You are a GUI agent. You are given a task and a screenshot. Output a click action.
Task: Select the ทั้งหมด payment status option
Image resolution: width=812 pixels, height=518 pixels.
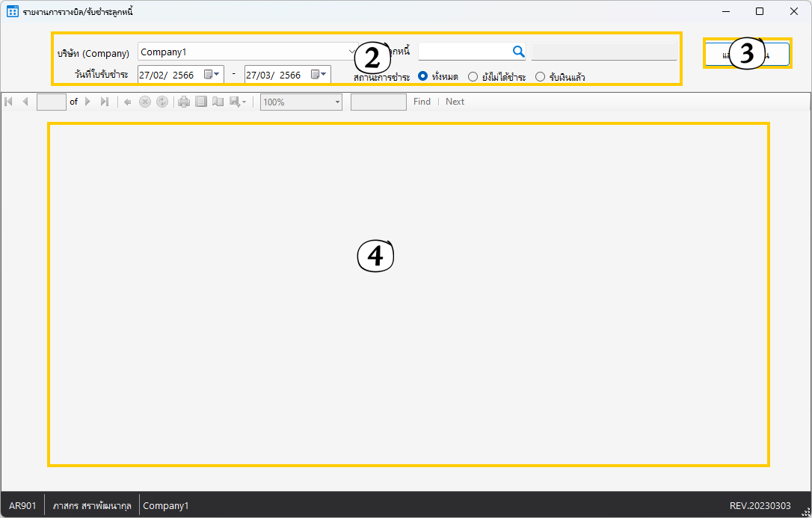pos(423,76)
